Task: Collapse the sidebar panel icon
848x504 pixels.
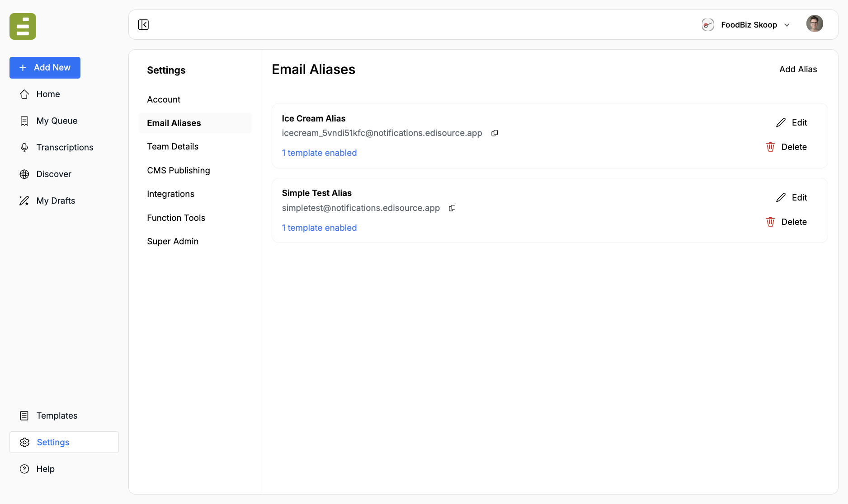Action: point(143,25)
